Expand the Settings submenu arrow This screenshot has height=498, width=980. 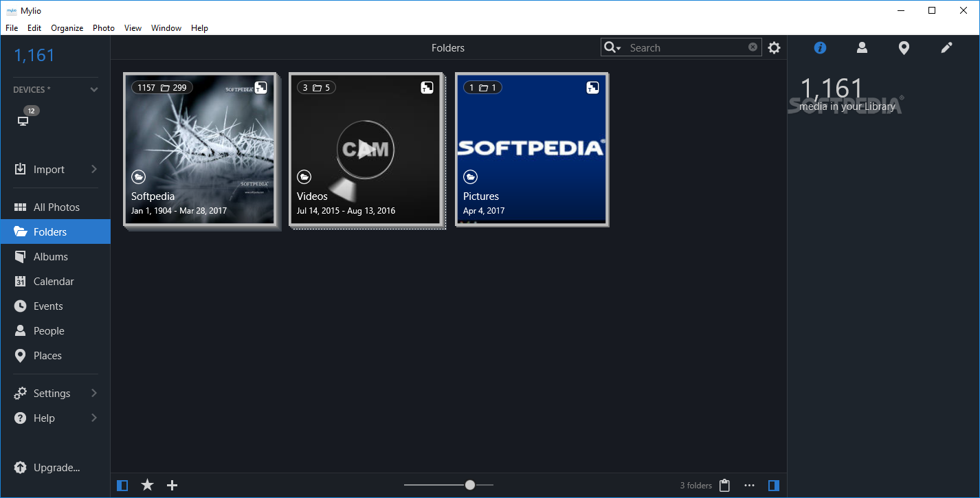[x=94, y=393]
